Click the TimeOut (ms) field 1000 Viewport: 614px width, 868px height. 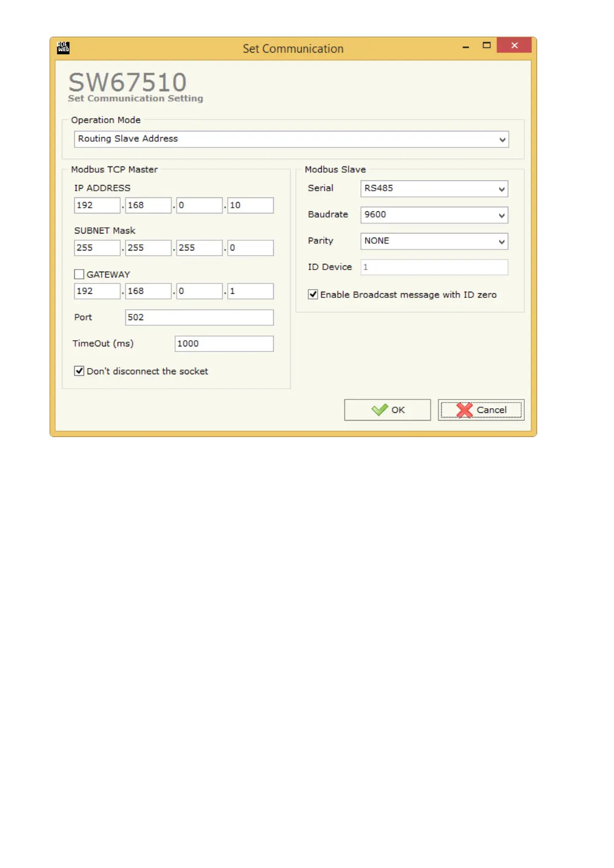224,344
